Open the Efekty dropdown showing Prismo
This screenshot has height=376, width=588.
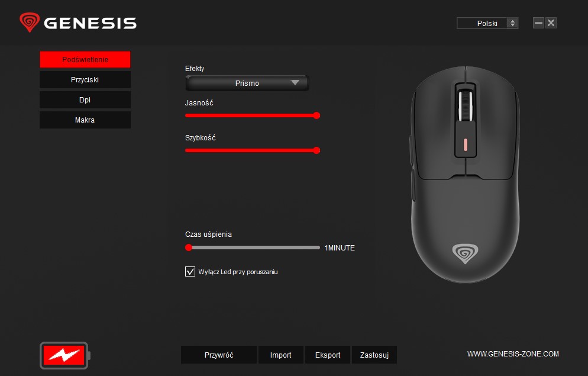tap(247, 83)
